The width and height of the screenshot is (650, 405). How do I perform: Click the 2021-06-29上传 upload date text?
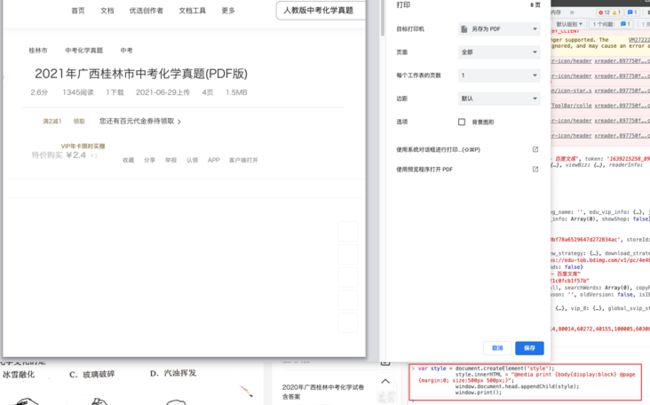pos(162,92)
